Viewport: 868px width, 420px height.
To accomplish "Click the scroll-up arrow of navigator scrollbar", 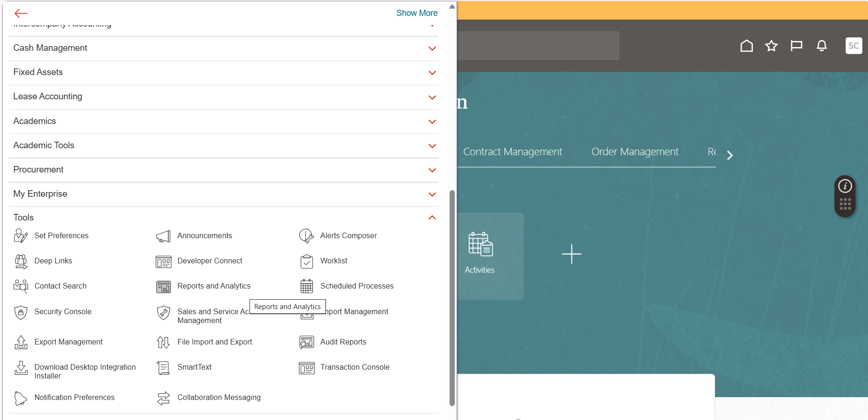I will point(452,7).
